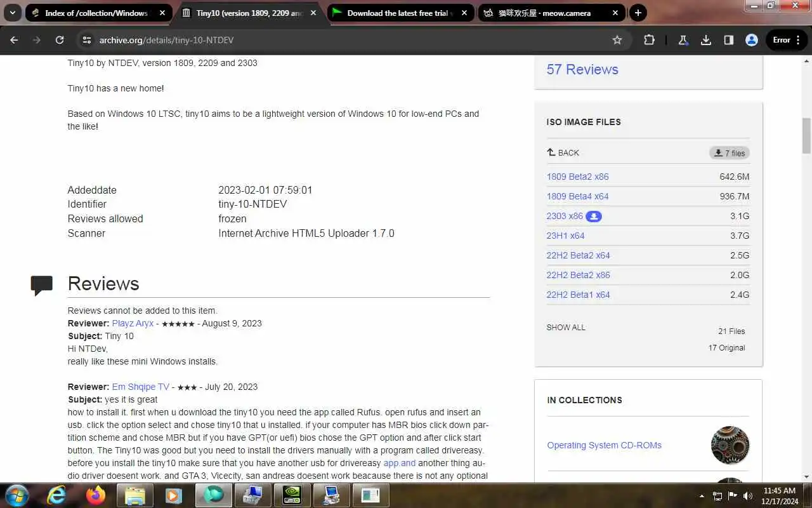Open 17 Original link
The height and width of the screenshot is (508, 812).
(x=727, y=348)
